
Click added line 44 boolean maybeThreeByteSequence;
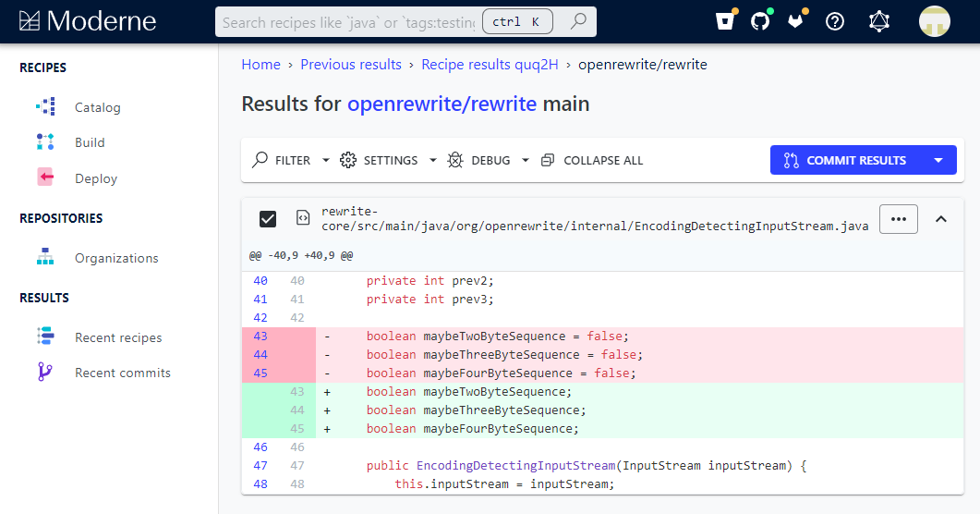[x=602, y=410]
